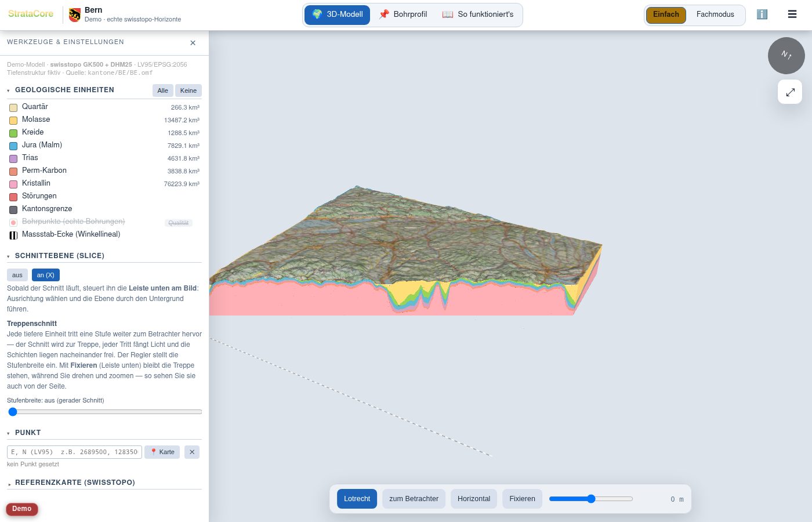Toggle Perm-Karbon unit swatch
Viewport: 812px width, 522px height.
pos(13,171)
